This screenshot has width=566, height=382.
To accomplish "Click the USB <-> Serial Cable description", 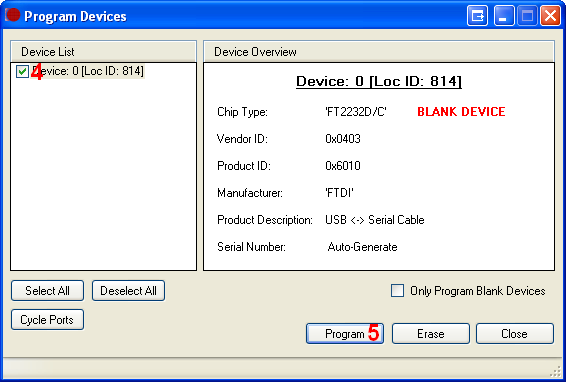I will [375, 220].
